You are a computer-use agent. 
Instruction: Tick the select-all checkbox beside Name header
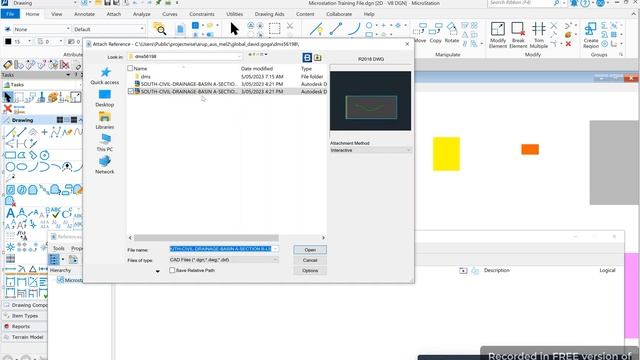tap(130, 68)
